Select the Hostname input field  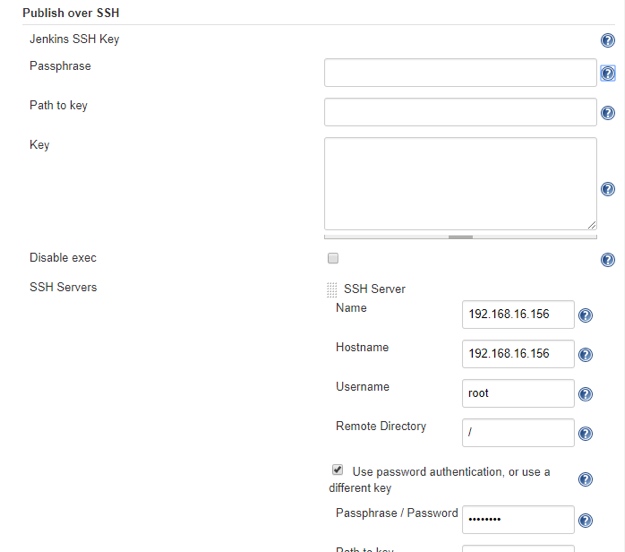(x=518, y=354)
